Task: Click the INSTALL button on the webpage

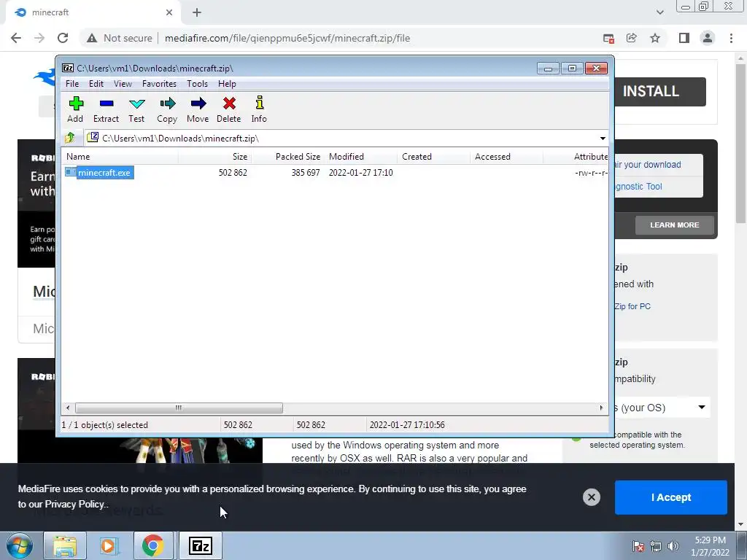Action: coord(660,91)
